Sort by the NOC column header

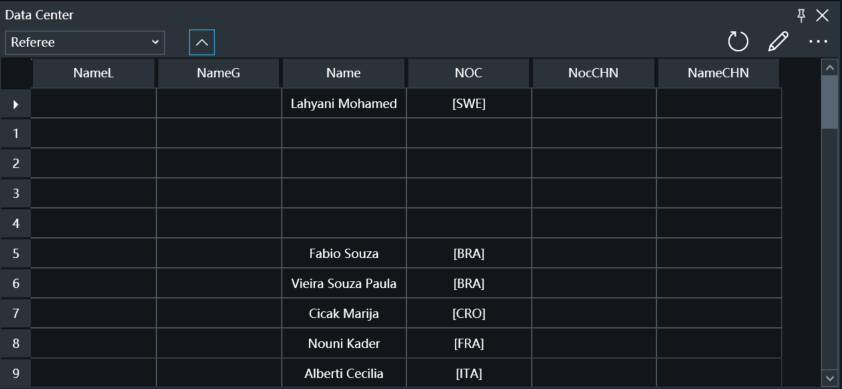click(x=468, y=73)
